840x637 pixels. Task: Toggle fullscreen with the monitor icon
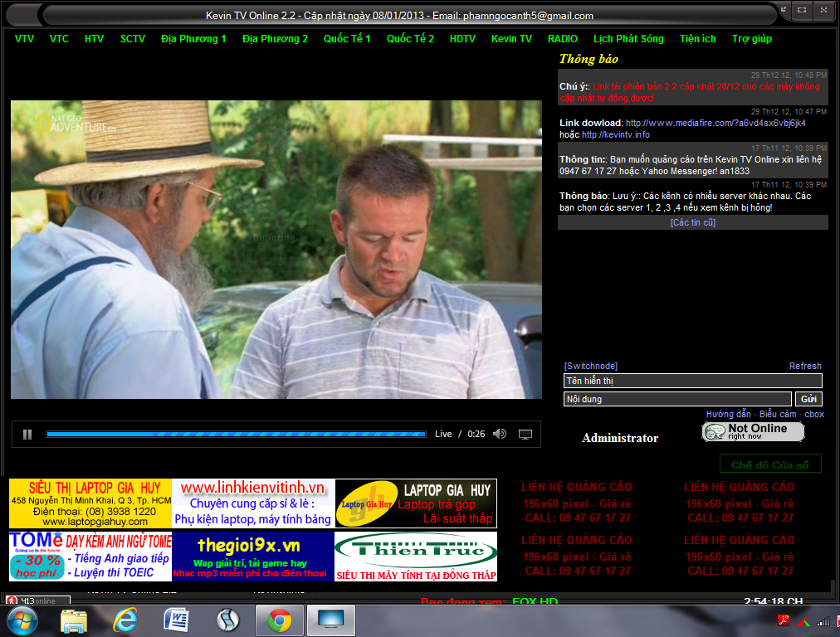tap(525, 434)
